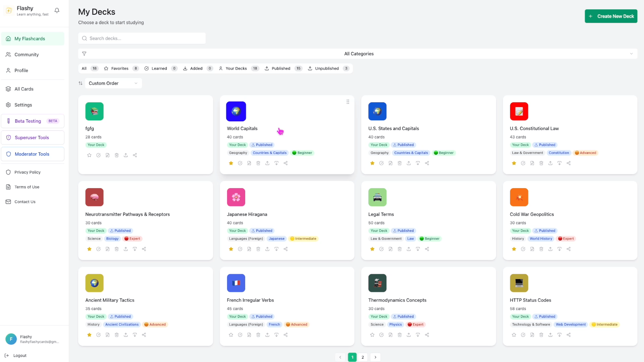Viewport: 644px width, 362px height.
Task: Click the blue World Capitals deck thumbnail
Action: [x=236, y=111]
